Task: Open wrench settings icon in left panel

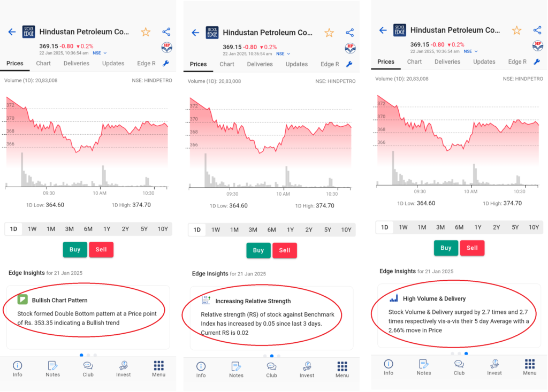Action: point(166,64)
